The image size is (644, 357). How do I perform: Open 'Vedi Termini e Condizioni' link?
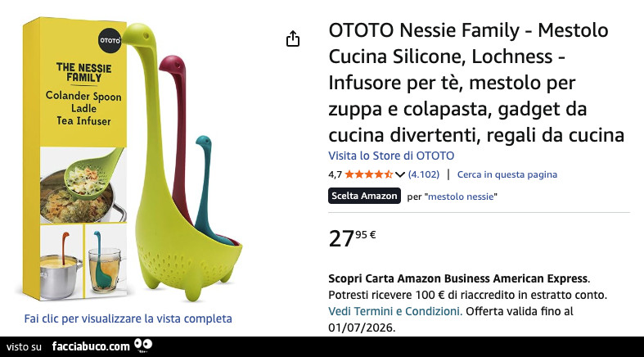point(395,311)
